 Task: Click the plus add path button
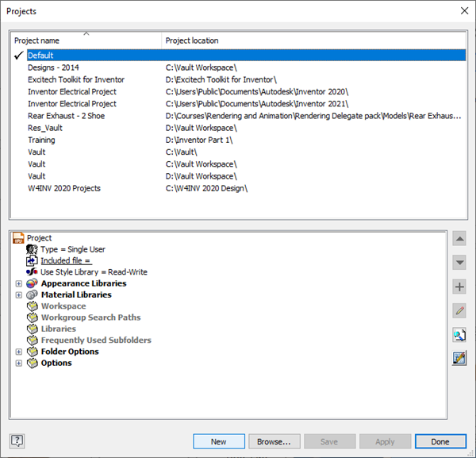click(x=459, y=287)
